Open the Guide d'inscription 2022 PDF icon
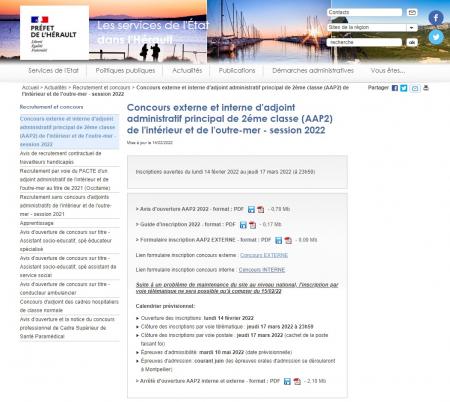This screenshot has height=402, width=450. [253, 225]
